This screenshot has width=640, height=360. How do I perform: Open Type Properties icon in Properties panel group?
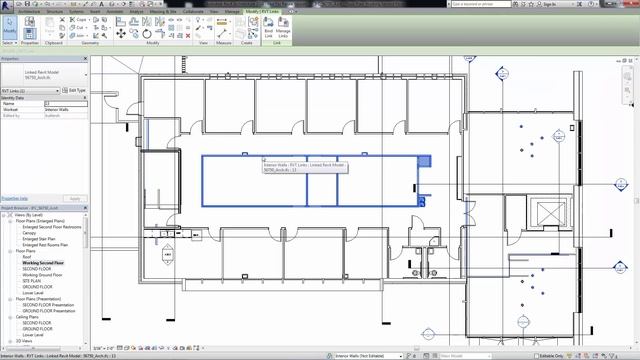click(30, 21)
